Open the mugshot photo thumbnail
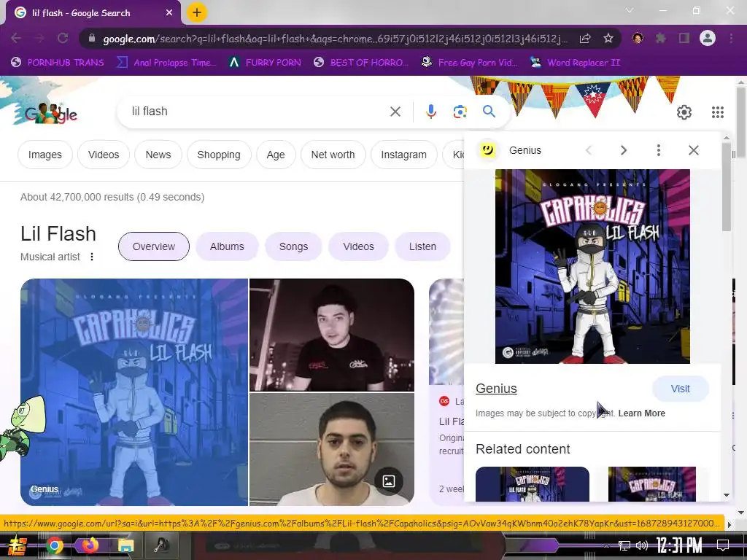747x560 pixels. coord(332,449)
